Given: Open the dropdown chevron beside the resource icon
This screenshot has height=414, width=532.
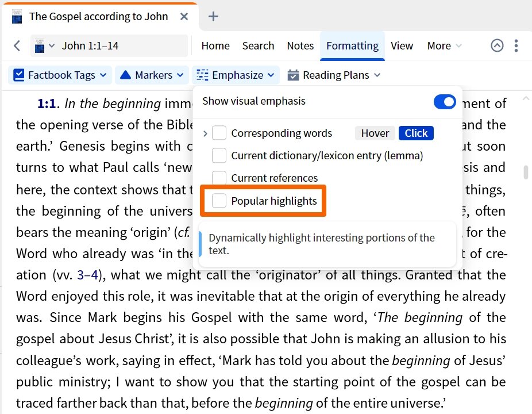Looking at the screenshot, I should click(52, 45).
